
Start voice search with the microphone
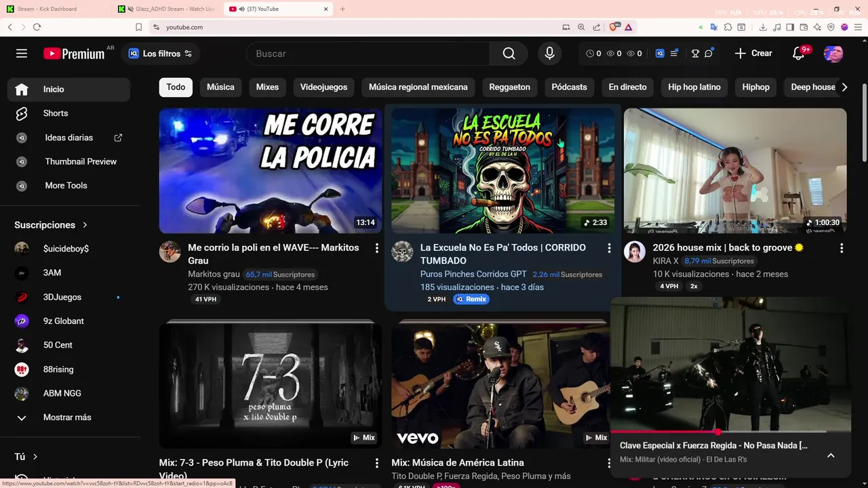(x=549, y=54)
